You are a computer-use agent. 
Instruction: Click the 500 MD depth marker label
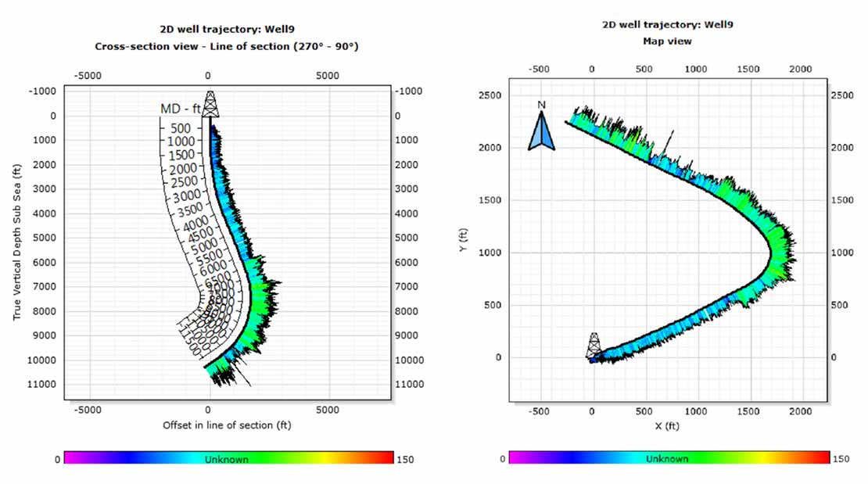(180, 127)
